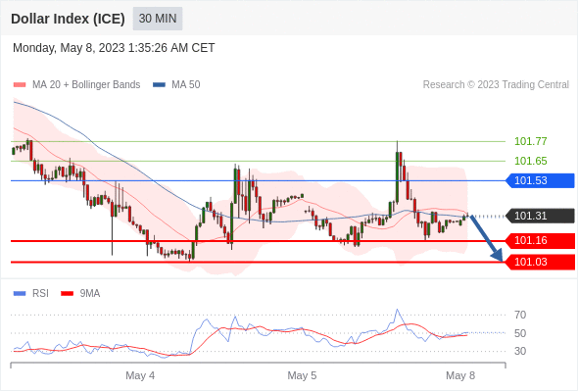The height and width of the screenshot is (392, 578).
Task: Click the RSI 30 level label
Action: coord(520,351)
